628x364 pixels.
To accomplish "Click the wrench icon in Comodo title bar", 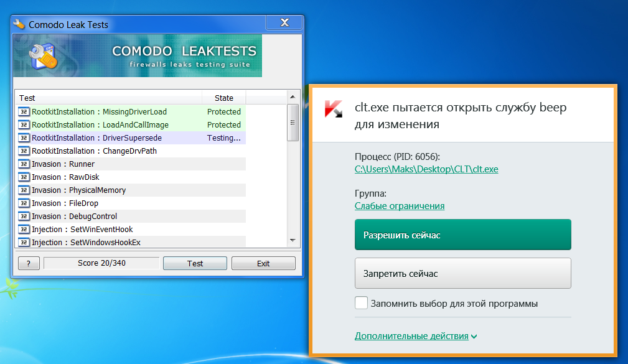I will coord(19,24).
